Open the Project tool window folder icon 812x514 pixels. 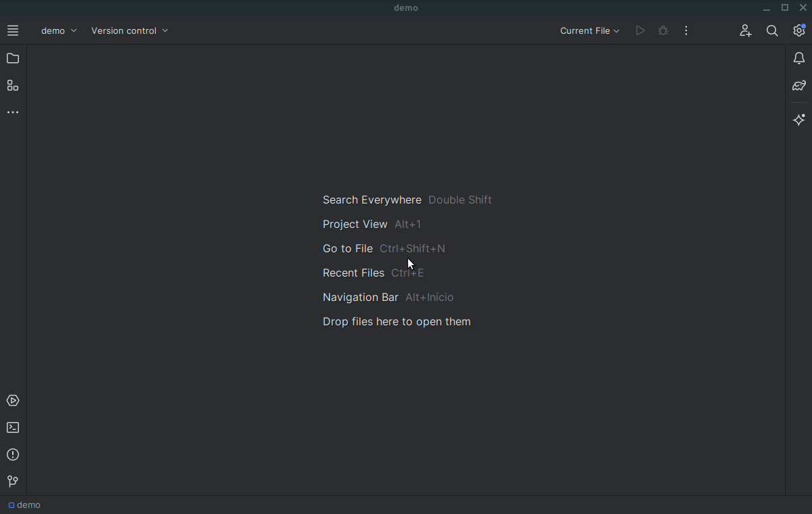tap(13, 59)
